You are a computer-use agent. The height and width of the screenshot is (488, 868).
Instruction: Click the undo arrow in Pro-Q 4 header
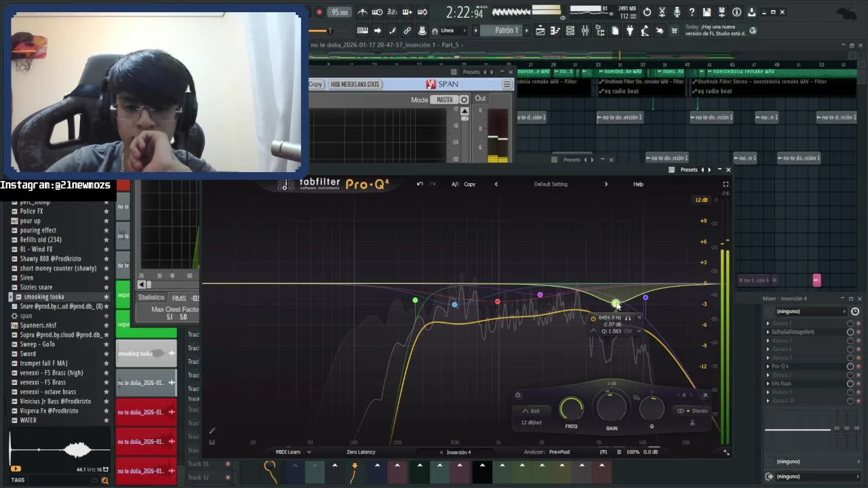(x=420, y=184)
